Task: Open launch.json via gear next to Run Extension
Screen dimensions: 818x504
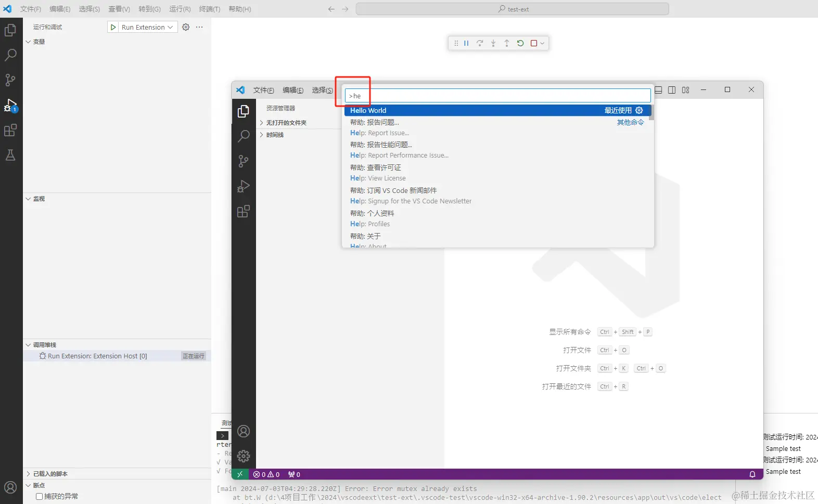Action: pos(186,27)
